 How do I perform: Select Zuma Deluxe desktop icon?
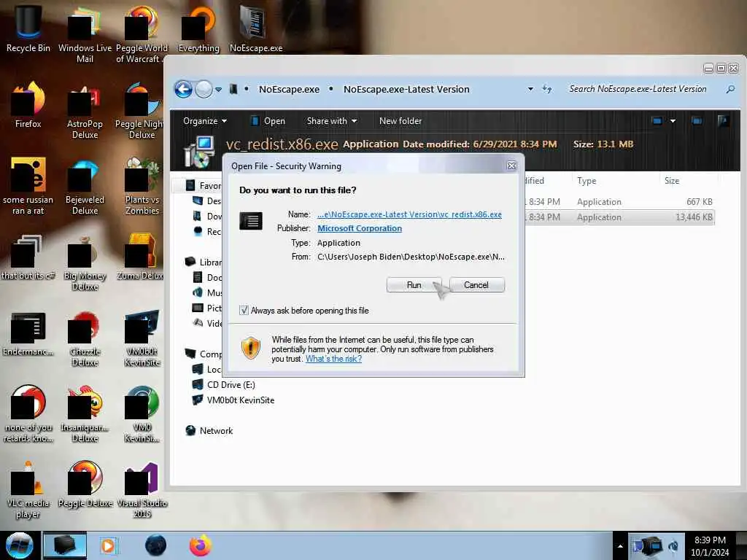142,257
